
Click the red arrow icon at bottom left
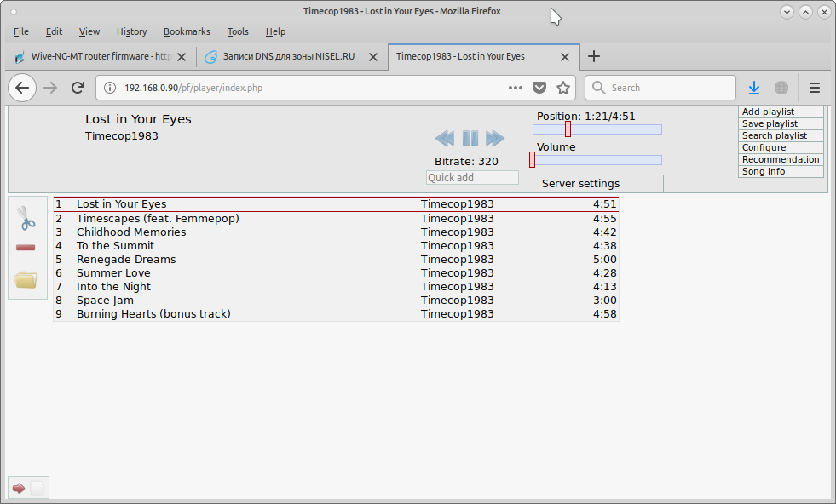(19, 488)
